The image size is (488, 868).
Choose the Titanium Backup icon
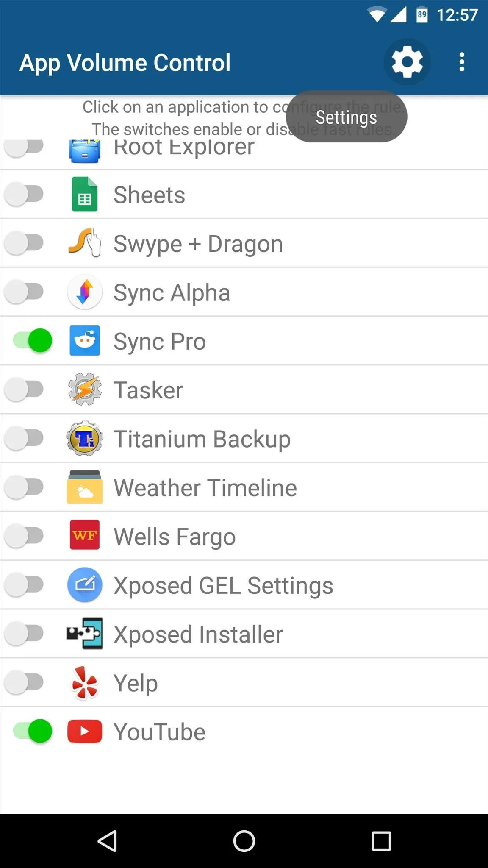[85, 438]
